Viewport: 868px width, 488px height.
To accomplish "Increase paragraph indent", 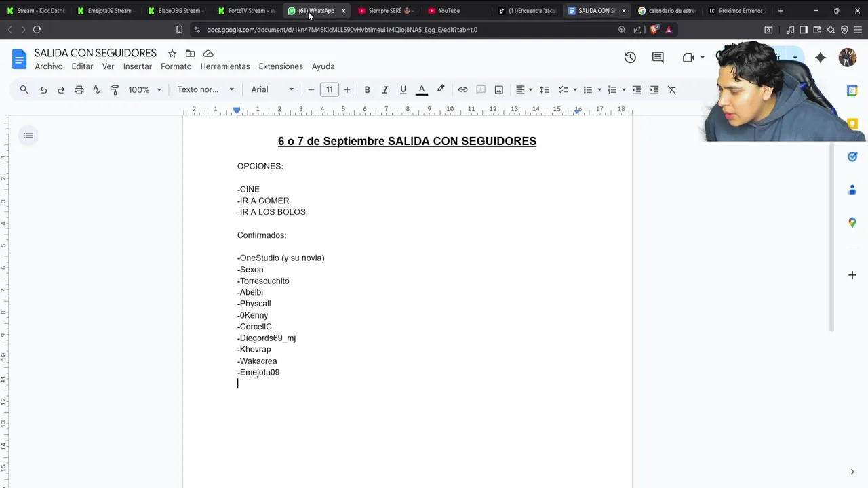I will [x=654, y=89].
